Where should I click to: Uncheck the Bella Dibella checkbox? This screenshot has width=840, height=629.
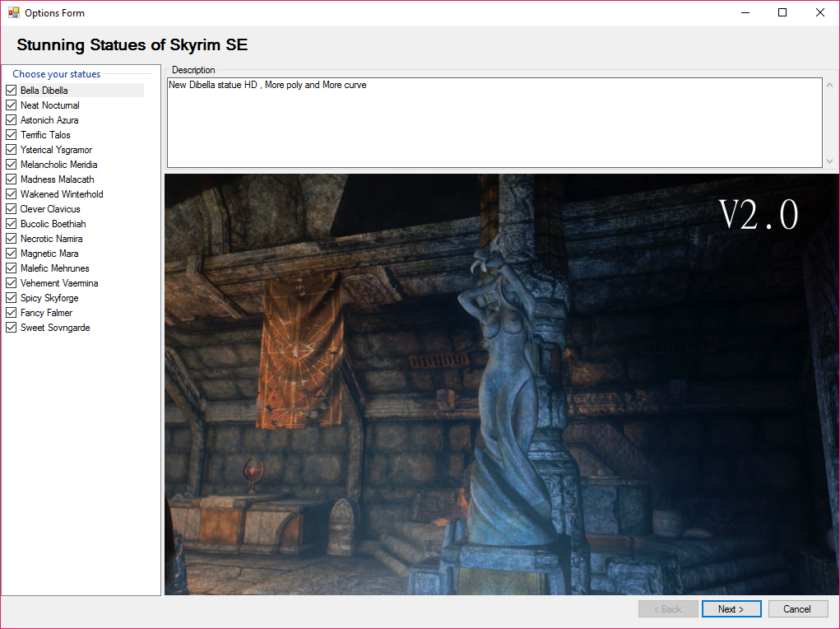coord(12,90)
